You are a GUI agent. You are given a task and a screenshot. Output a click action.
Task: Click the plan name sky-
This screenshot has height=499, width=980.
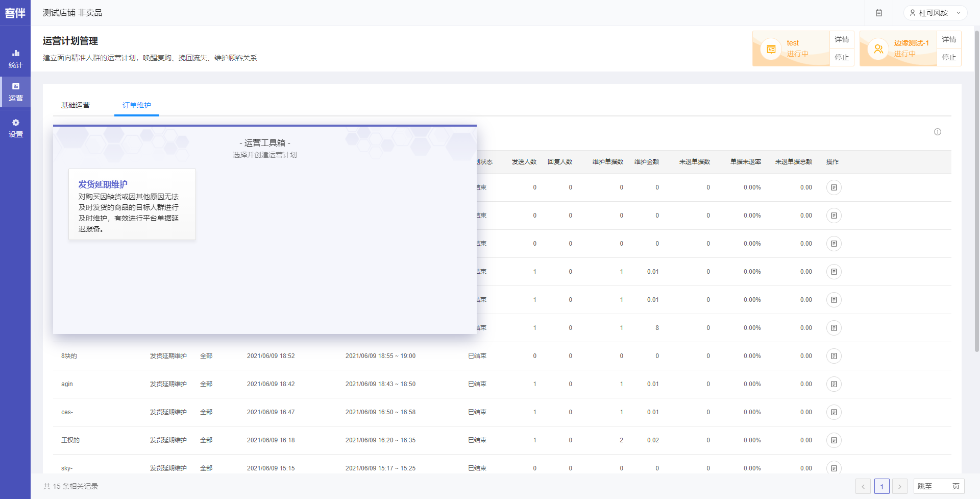click(x=67, y=468)
